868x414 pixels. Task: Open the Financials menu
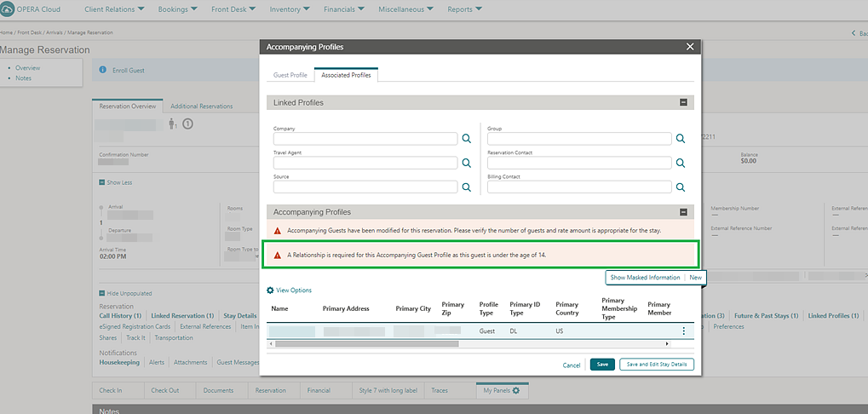coord(344,9)
